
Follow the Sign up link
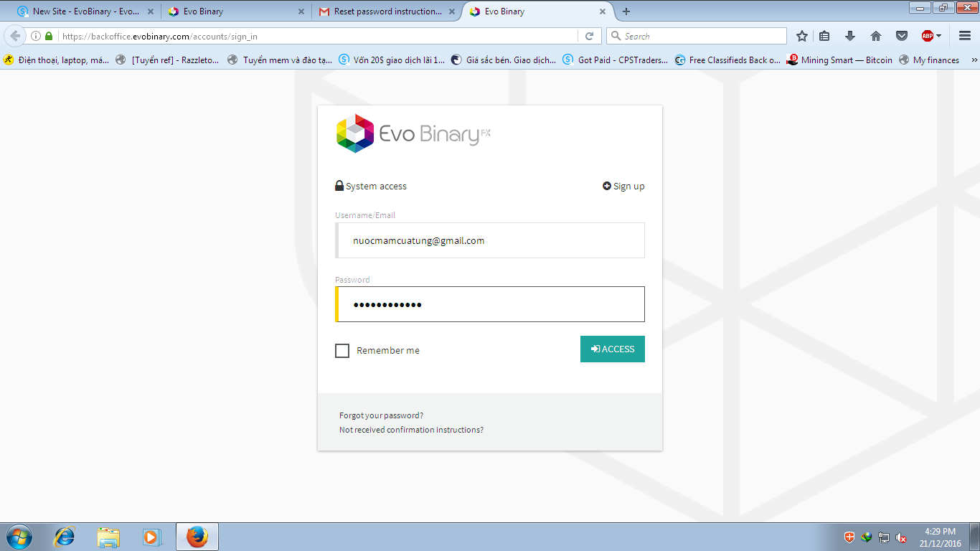tap(623, 187)
